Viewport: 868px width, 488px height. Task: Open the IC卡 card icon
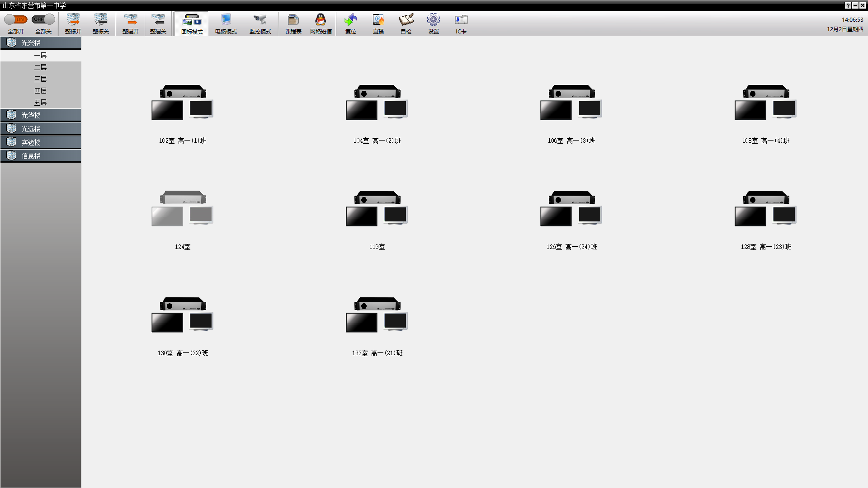pos(461,20)
